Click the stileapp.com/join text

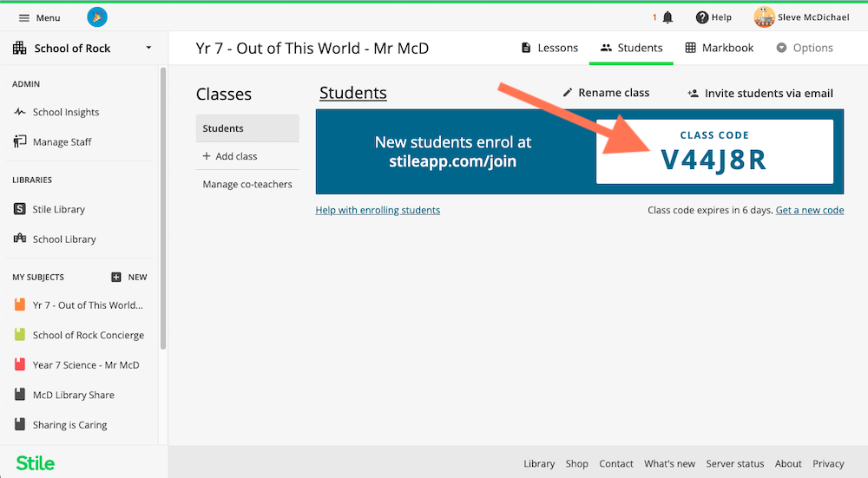click(452, 161)
